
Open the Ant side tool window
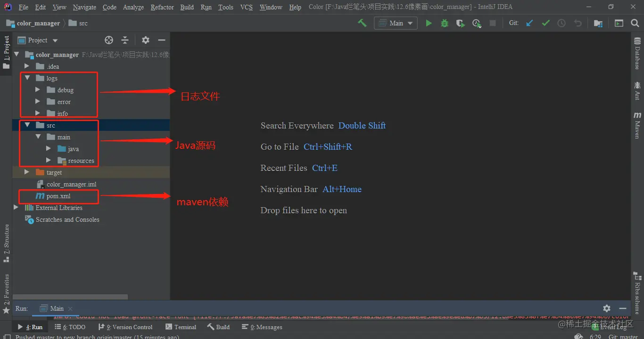point(637,90)
